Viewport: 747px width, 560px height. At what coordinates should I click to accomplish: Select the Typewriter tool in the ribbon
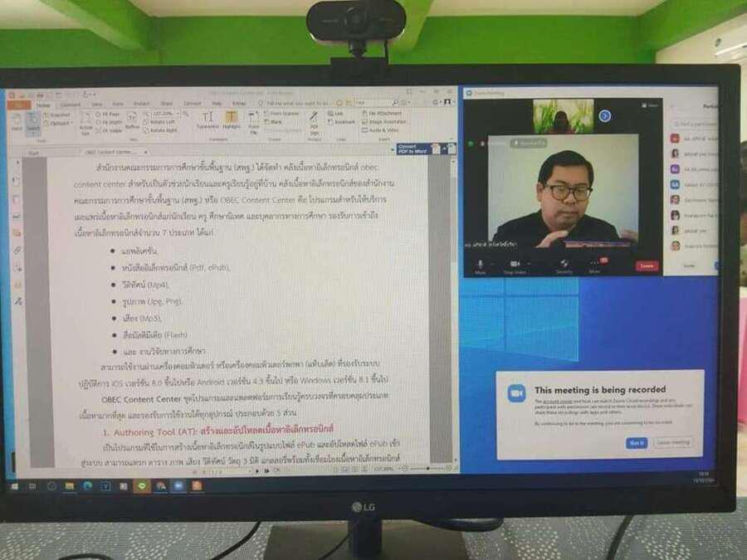click(x=208, y=120)
